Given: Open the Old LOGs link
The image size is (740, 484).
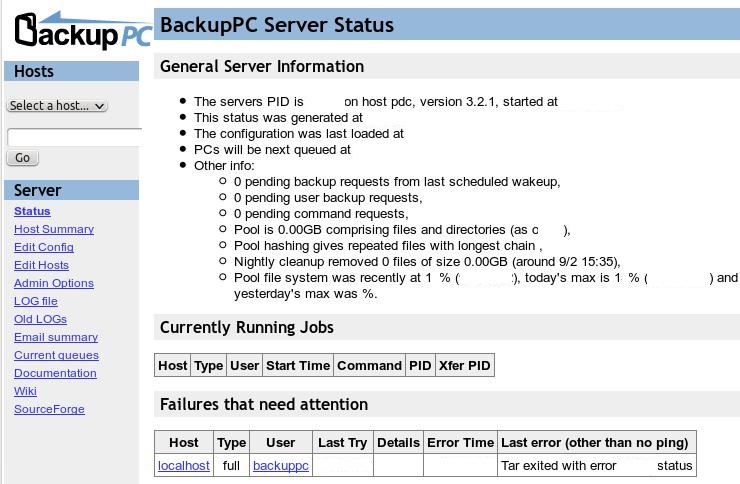Looking at the screenshot, I should click(40, 319).
